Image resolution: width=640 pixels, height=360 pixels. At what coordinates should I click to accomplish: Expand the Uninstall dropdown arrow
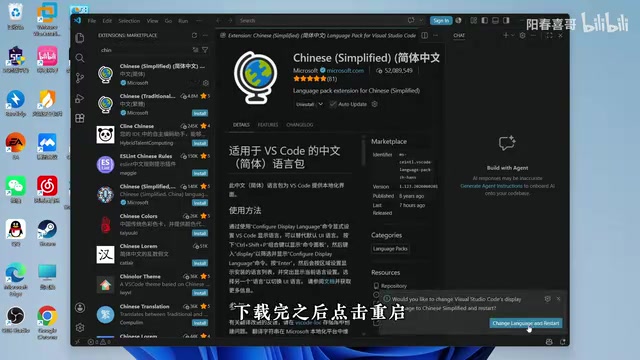pos(320,104)
